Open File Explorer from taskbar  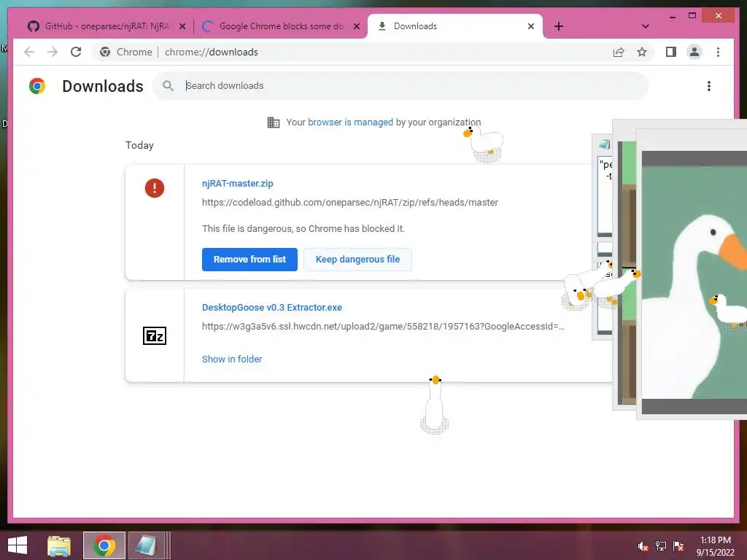[59, 545]
